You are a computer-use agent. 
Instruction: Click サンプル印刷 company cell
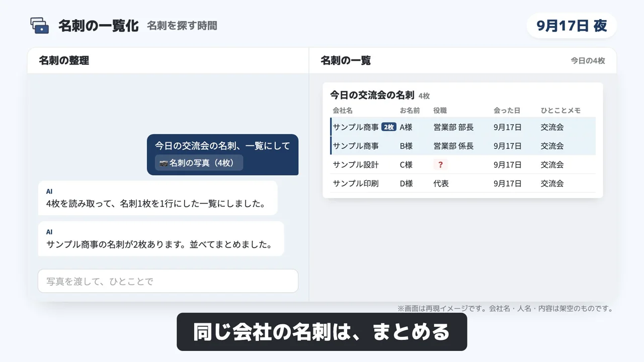[356, 184]
